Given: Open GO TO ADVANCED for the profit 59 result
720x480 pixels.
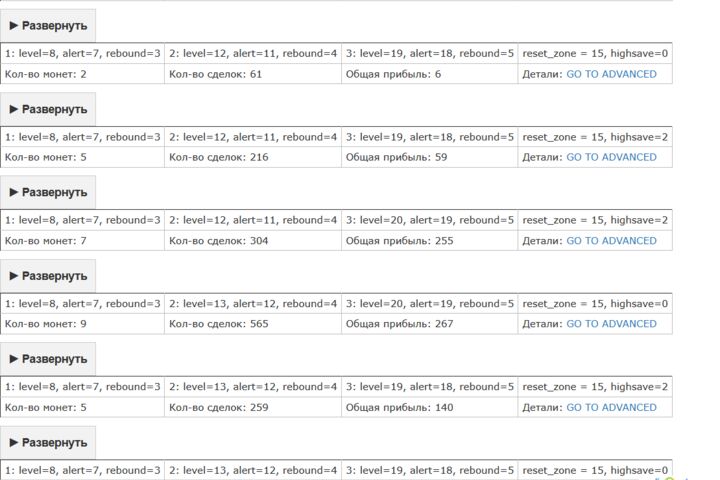Looking at the screenshot, I should [x=611, y=157].
